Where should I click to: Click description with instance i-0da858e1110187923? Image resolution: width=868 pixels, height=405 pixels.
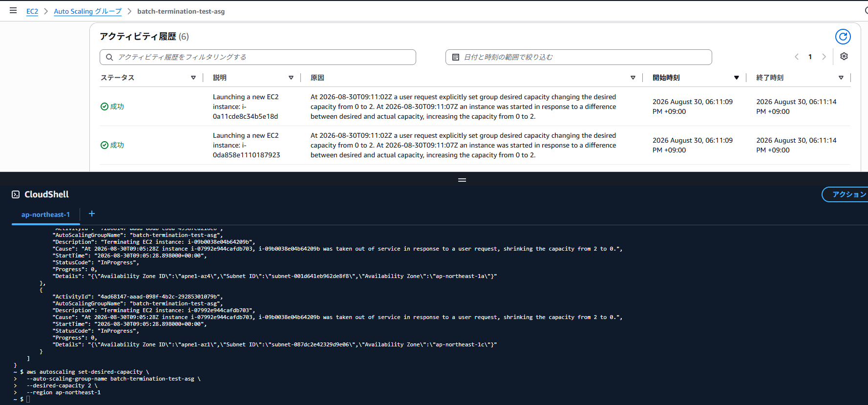pyautogui.click(x=247, y=145)
